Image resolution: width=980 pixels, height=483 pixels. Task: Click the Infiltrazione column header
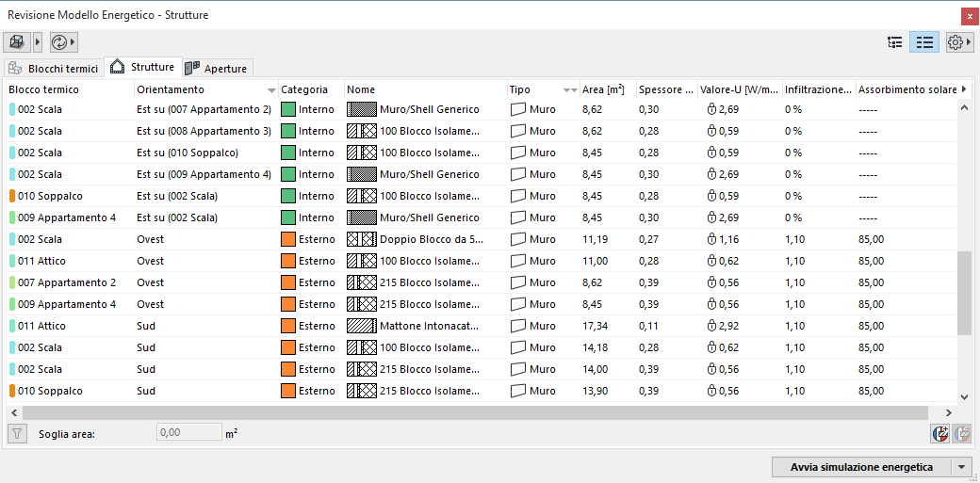pos(819,90)
